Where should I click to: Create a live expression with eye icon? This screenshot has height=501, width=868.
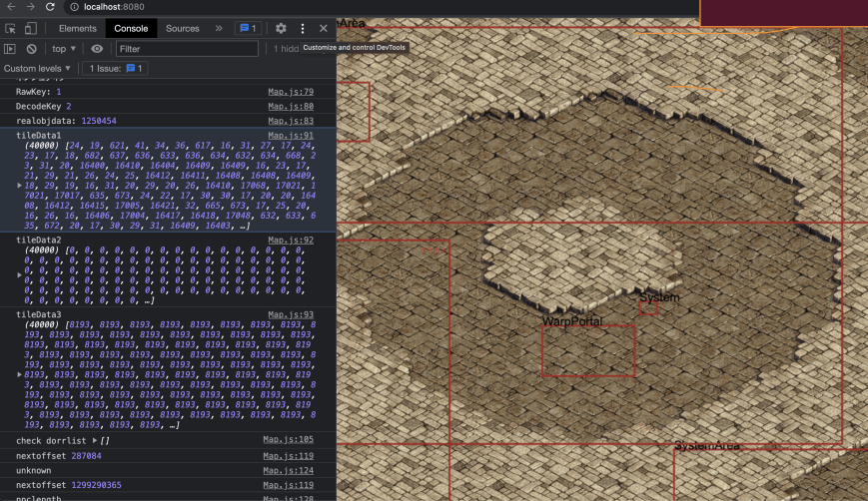(97, 49)
